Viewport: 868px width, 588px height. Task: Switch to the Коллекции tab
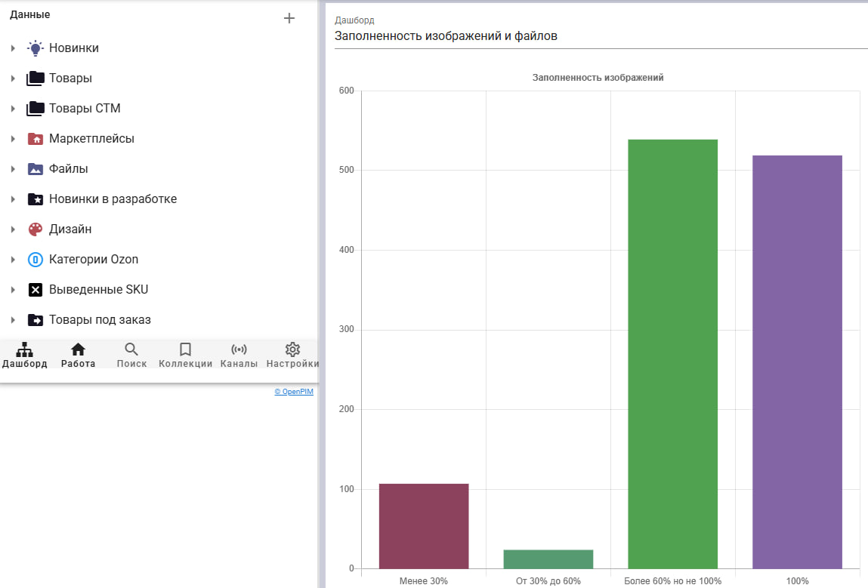[185, 355]
